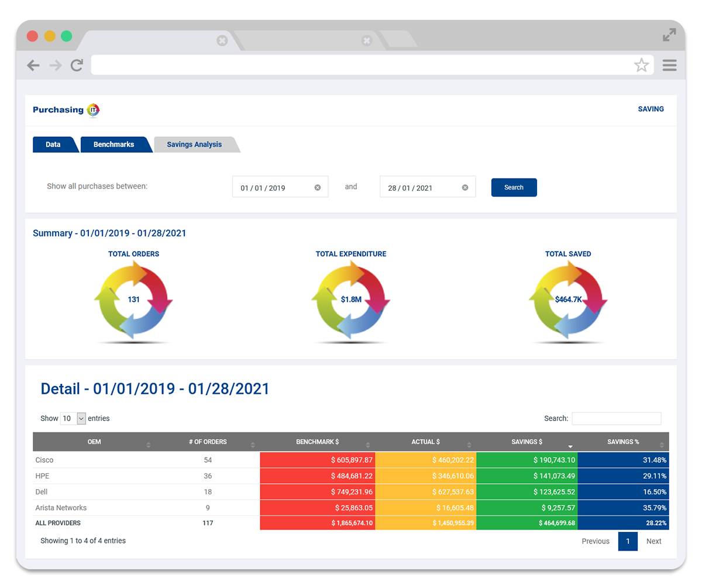Screen dimensions: 702x588
Task: Click the browser back arrow
Action: (33, 66)
